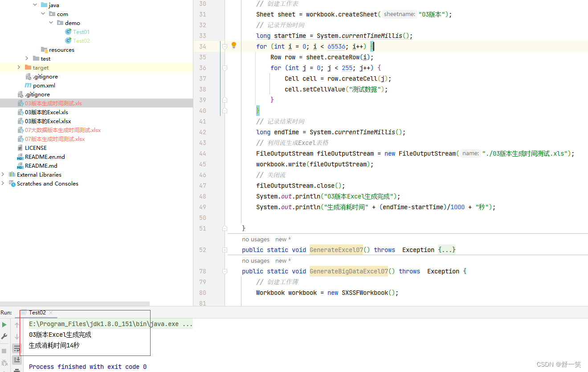Select 03版本的Excel.xls file
This screenshot has width=588, height=372.
click(46, 112)
